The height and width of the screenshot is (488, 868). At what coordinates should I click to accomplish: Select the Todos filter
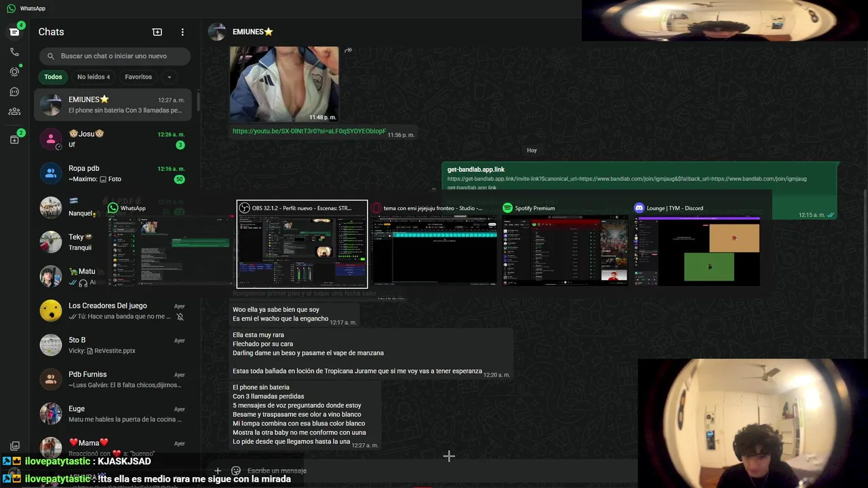(53, 77)
